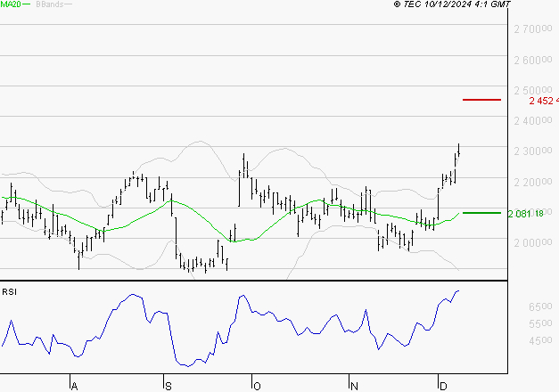559x392 pixels.
Task: Click the A month marker on time axis
Action: click(74, 386)
